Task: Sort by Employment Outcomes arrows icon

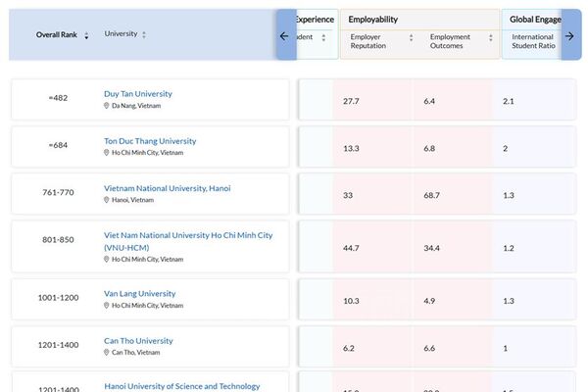Action: [490, 37]
